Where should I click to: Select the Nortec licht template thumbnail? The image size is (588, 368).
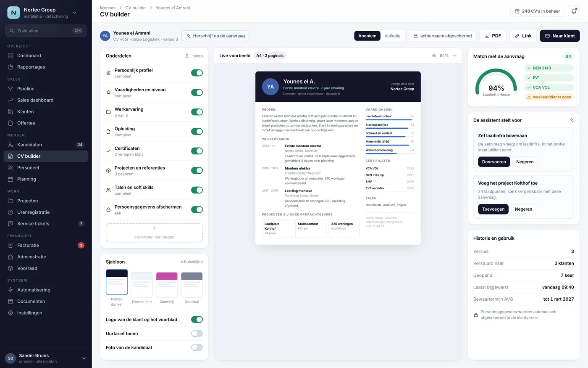[x=142, y=284]
